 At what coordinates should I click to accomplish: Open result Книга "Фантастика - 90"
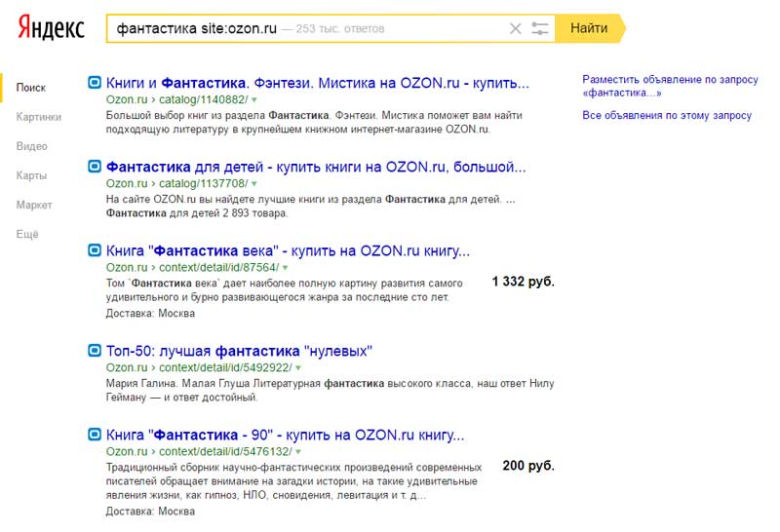coord(285,436)
